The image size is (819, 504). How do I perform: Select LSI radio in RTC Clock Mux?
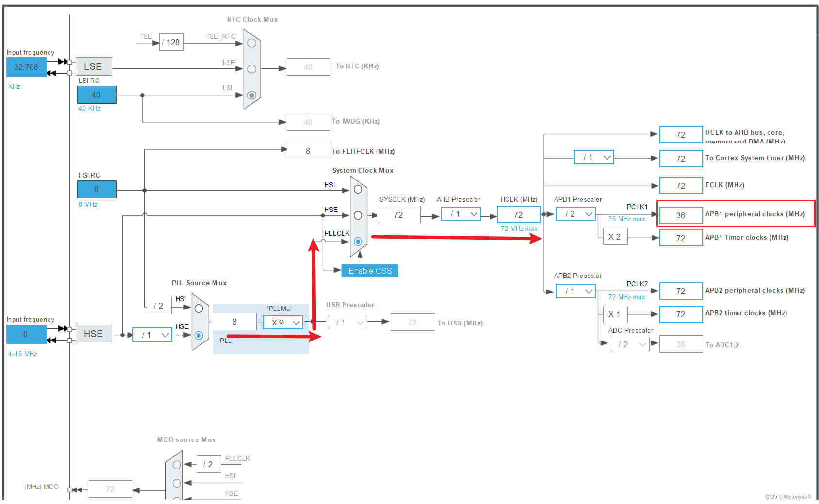click(x=252, y=95)
